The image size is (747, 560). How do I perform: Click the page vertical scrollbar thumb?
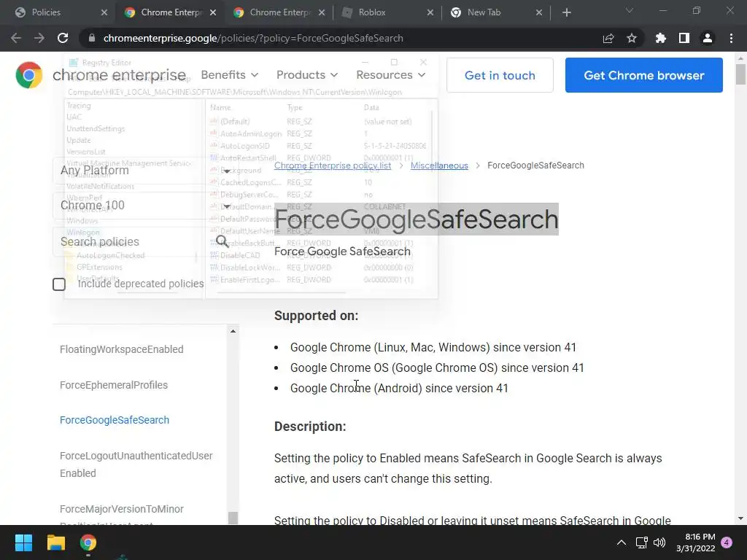[740, 74]
